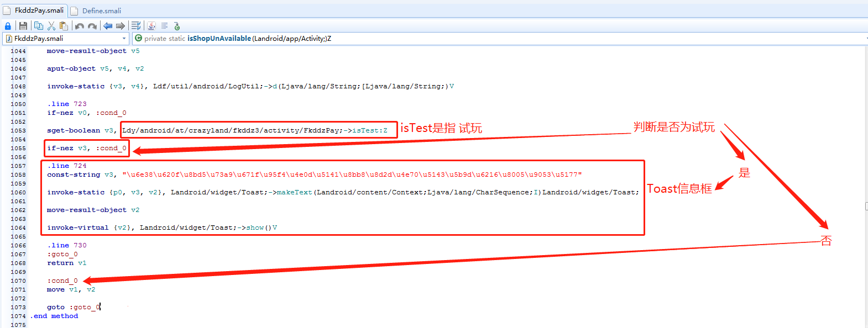Click the Copy icon in toolbar
Screen dimensions: 868x328
click(x=38, y=26)
